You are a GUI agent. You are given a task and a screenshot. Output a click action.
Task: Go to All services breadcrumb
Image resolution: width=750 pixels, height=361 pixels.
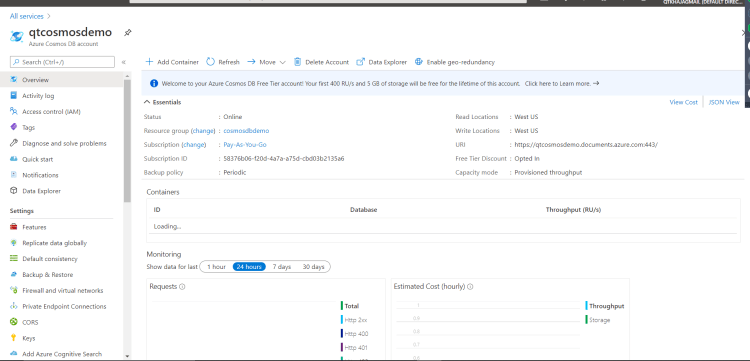click(x=27, y=16)
